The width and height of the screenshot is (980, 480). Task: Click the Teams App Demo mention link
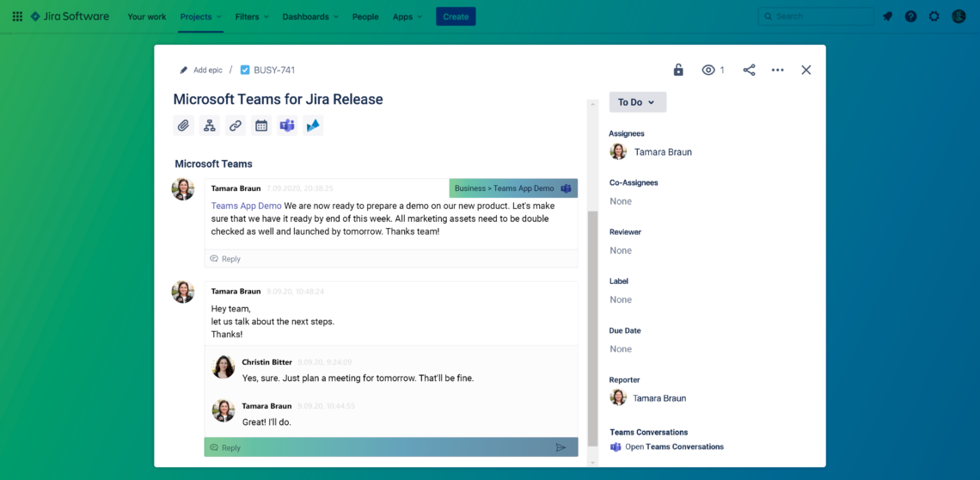pyautogui.click(x=246, y=206)
